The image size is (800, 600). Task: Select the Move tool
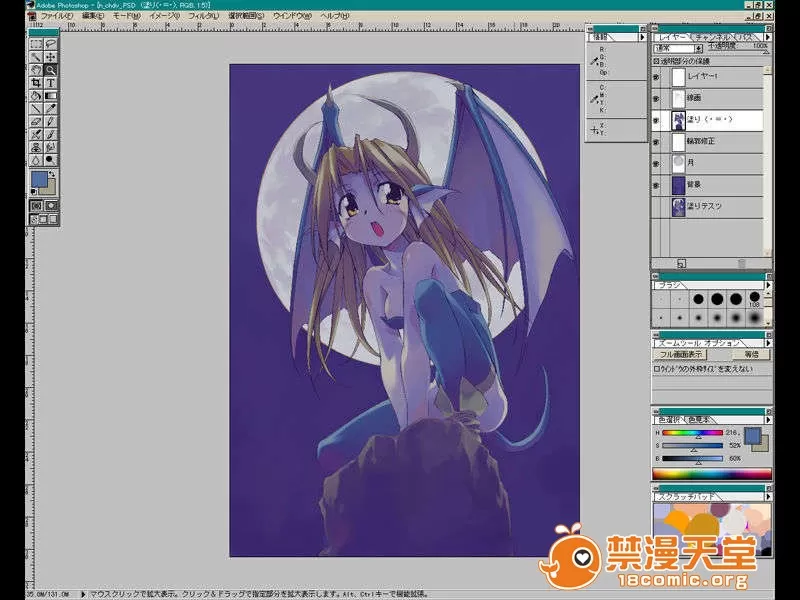click(x=50, y=57)
